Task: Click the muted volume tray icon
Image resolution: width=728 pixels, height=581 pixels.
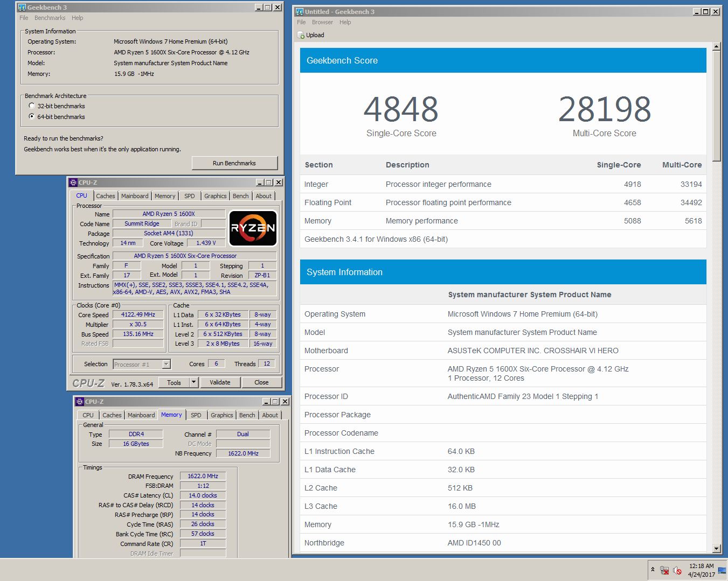Action: click(677, 570)
